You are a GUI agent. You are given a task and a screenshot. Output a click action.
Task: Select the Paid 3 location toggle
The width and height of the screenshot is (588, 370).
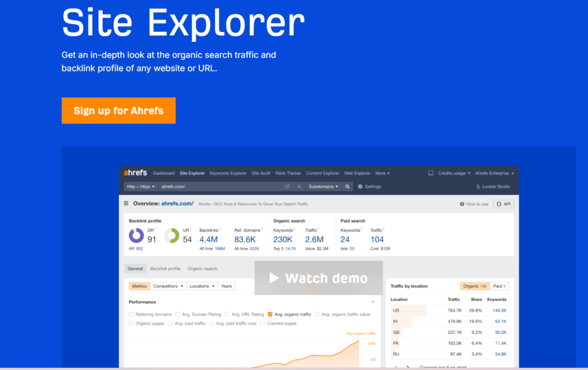tap(499, 286)
